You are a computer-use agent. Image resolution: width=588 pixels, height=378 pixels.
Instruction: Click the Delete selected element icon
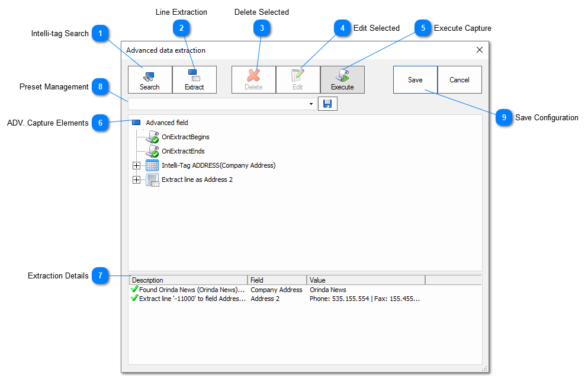coord(253,79)
